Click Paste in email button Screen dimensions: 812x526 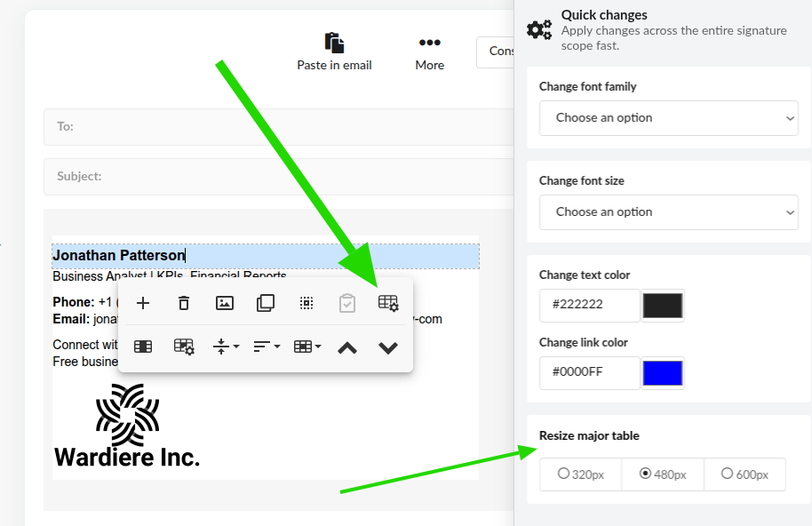(334, 52)
